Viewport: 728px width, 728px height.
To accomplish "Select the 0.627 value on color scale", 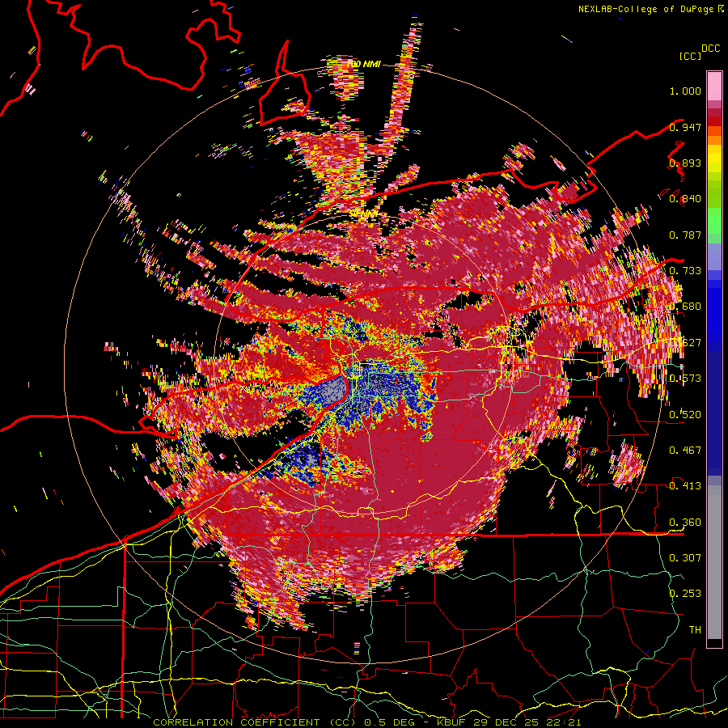I will tap(685, 342).
